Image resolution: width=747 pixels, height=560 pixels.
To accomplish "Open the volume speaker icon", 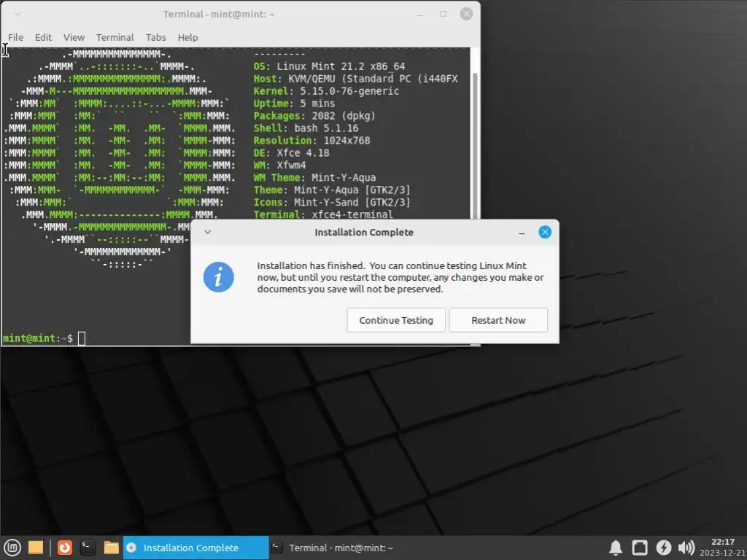I will (x=686, y=548).
